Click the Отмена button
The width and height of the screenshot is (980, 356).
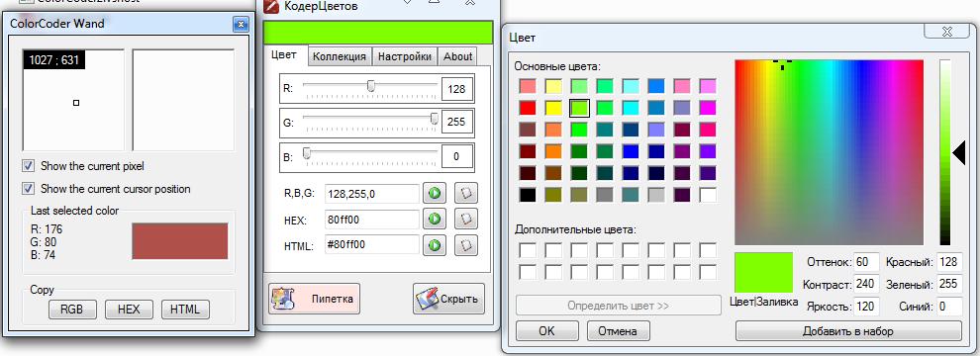click(x=617, y=331)
